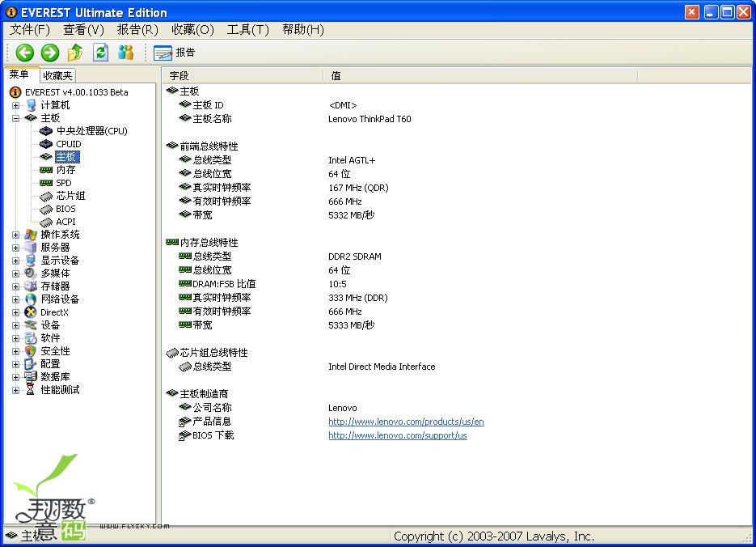Viewport: 756px width, 547px height.
Task: Open the Lenovo products link
Action: coord(406,422)
